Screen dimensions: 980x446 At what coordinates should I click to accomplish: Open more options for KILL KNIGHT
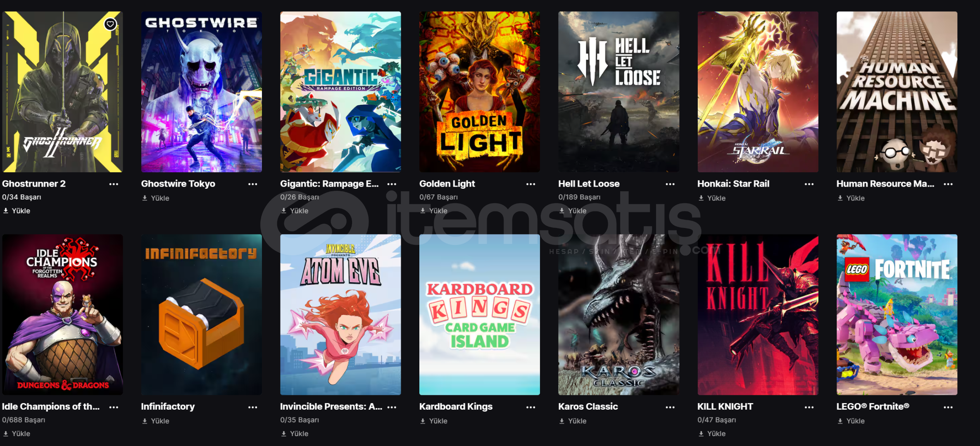809,407
